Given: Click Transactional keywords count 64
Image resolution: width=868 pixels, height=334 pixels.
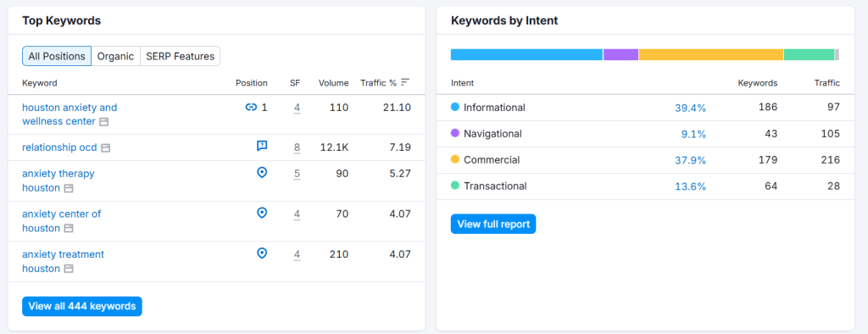Looking at the screenshot, I should pos(771,186).
